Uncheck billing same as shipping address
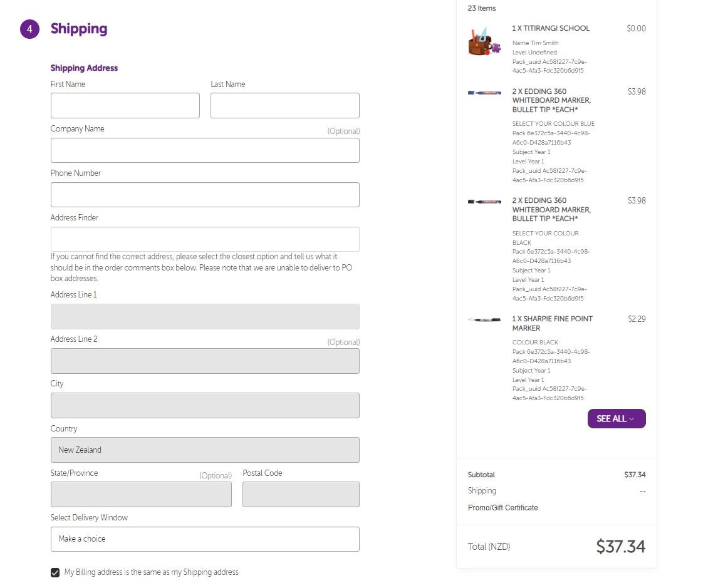Image resolution: width=718 pixels, height=588 pixels. pos(56,572)
